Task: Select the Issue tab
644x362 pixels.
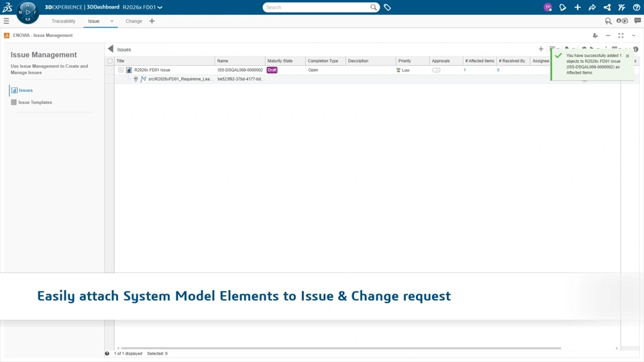Action: [x=94, y=21]
